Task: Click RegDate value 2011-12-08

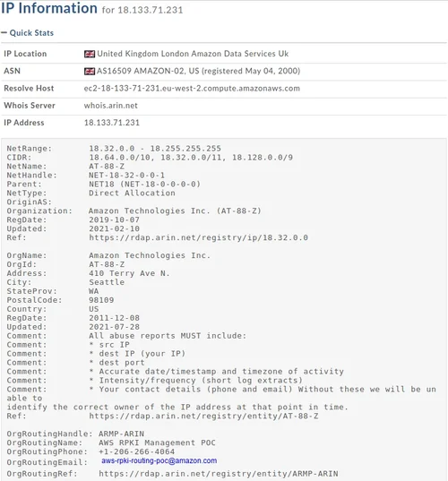Action: pyautogui.click(x=114, y=318)
